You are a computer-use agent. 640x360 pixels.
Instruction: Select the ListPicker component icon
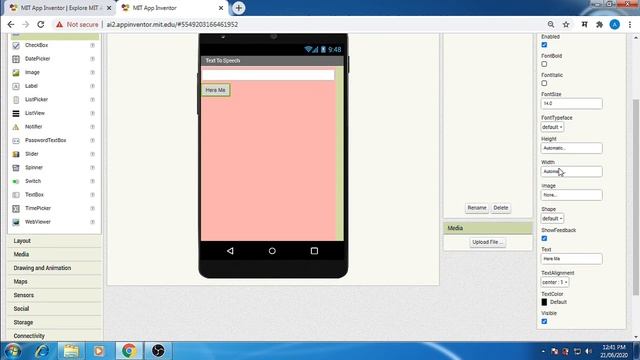(x=16, y=100)
